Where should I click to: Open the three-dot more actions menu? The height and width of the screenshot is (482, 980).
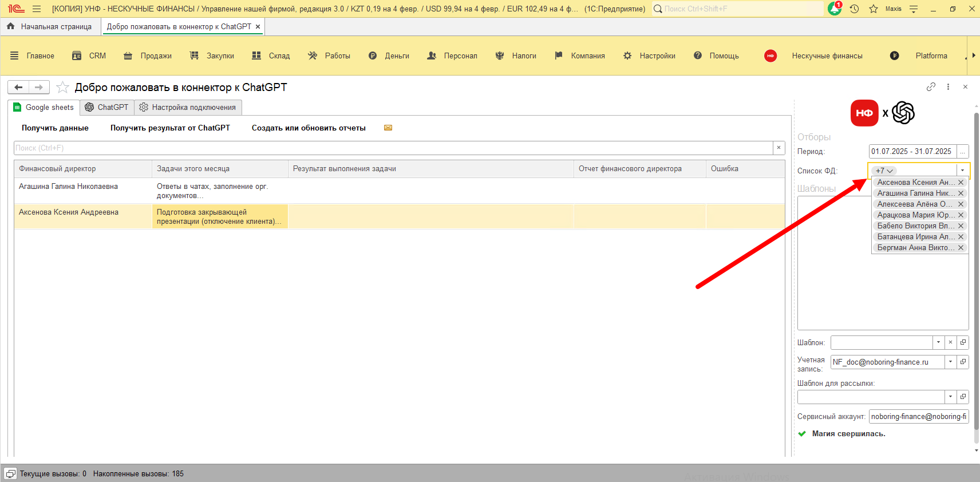(948, 87)
